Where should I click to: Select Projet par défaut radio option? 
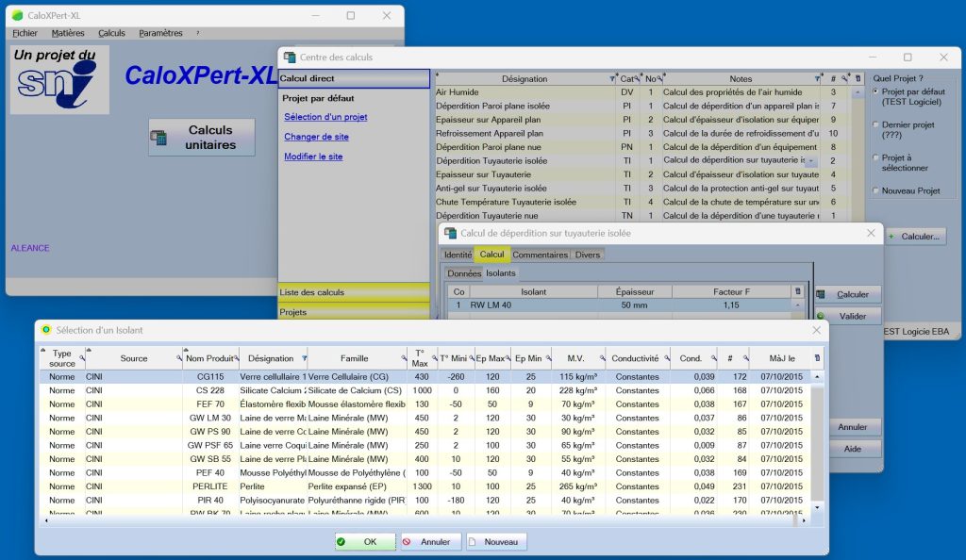tap(875, 91)
